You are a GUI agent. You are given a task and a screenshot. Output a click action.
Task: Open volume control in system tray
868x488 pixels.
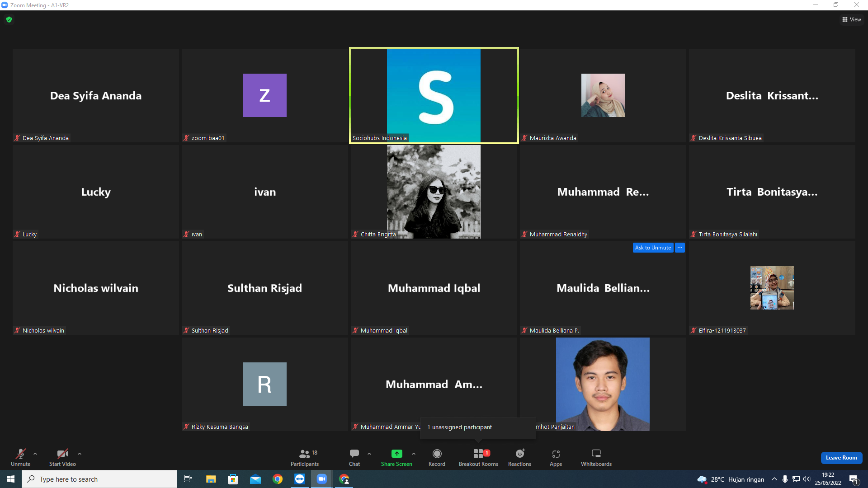click(807, 479)
